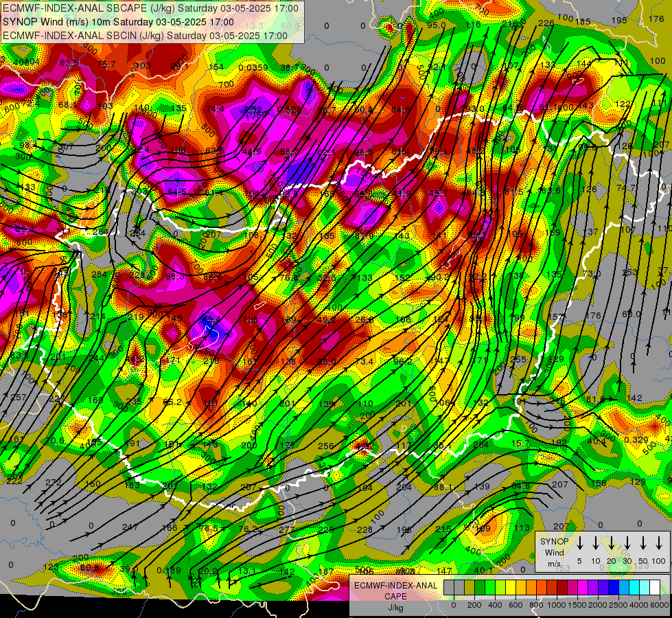
Task: Pick the pure blue CAPE legend swatch
Action: (x=613, y=587)
